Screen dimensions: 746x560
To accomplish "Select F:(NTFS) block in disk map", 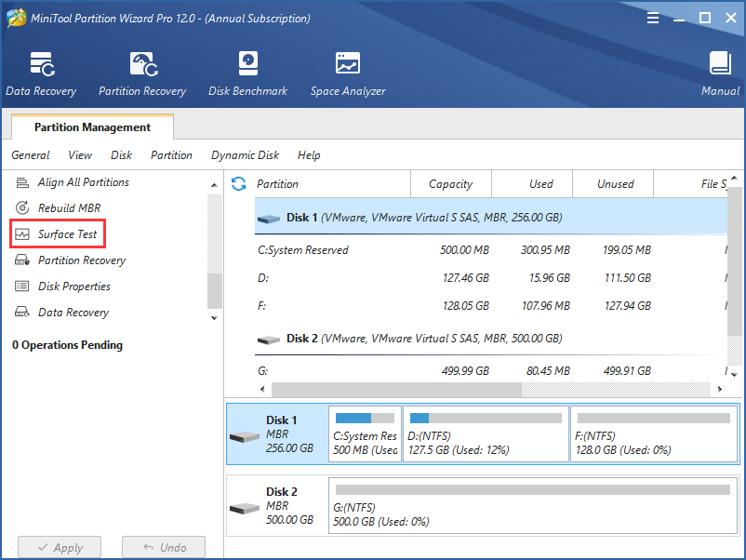I will click(x=654, y=433).
